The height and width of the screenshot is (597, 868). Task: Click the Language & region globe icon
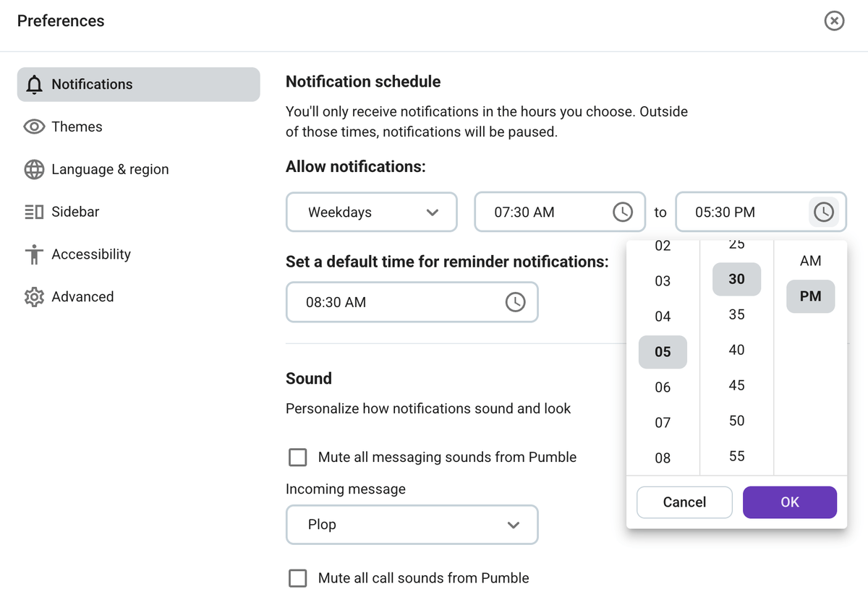[33, 169]
